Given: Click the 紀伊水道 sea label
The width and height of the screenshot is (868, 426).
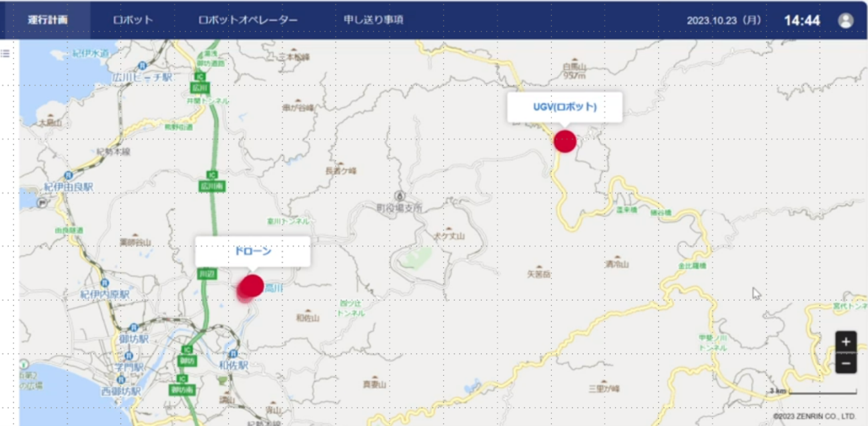Looking at the screenshot, I should pyautogui.click(x=91, y=53).
